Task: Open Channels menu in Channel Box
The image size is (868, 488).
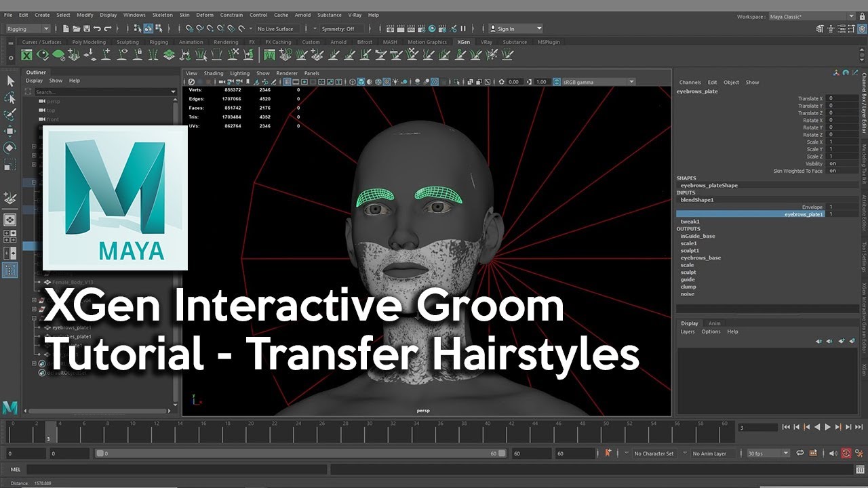Action: [690, 82]
